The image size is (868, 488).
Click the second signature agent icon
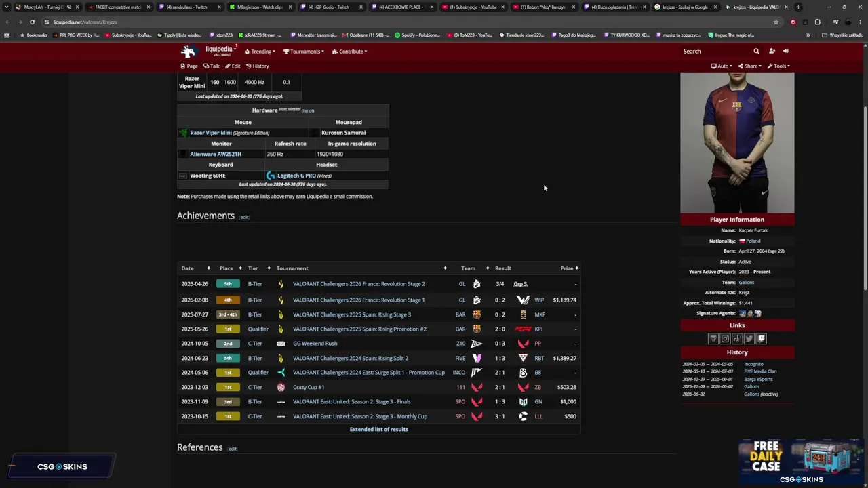[x=750, y=314]
